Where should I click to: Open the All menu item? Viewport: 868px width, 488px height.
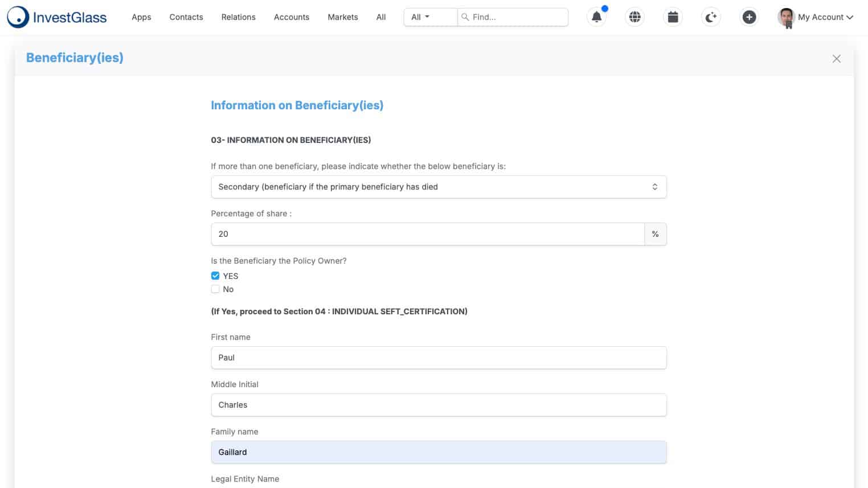point(381,17)
